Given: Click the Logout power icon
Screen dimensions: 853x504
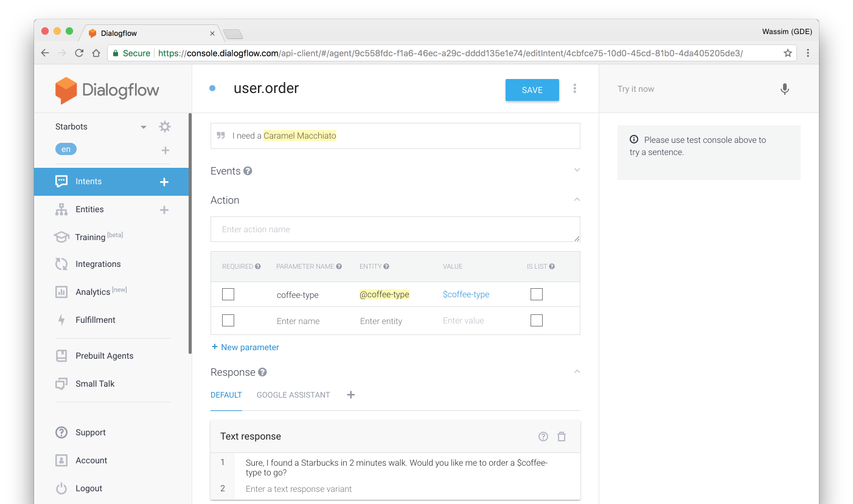Looking at the screenshot, I should 61,488.
